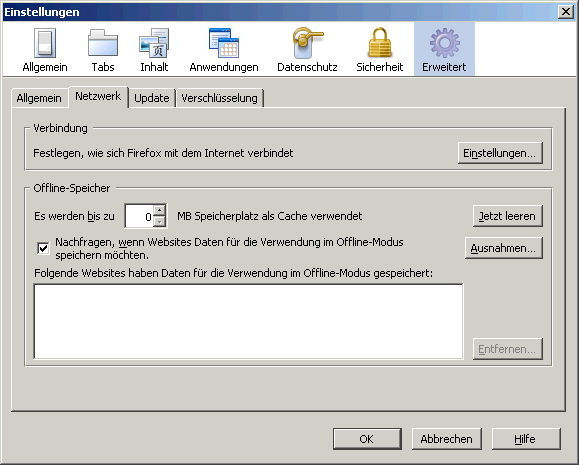Open the Tabs settings pane icon
579x465 pixels.
pyautogui.click(x=103, y=49)
